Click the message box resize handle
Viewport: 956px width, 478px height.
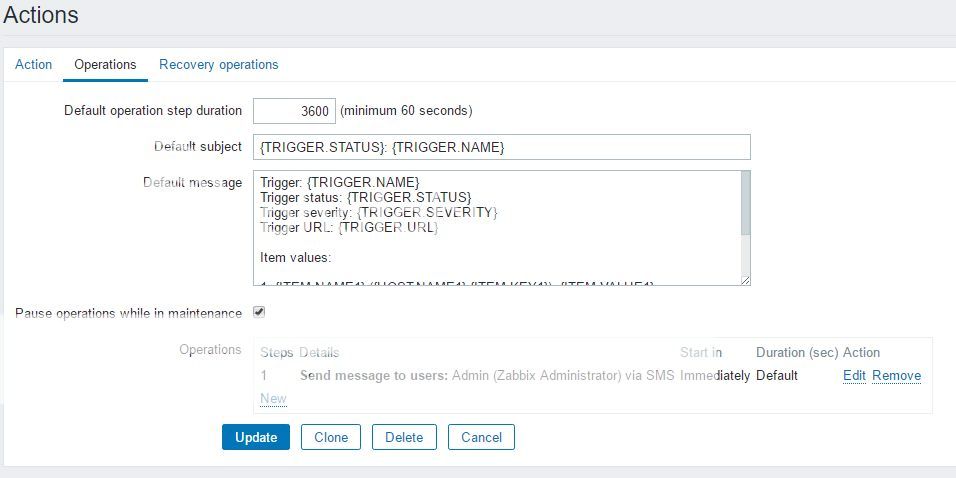[745, 280]
